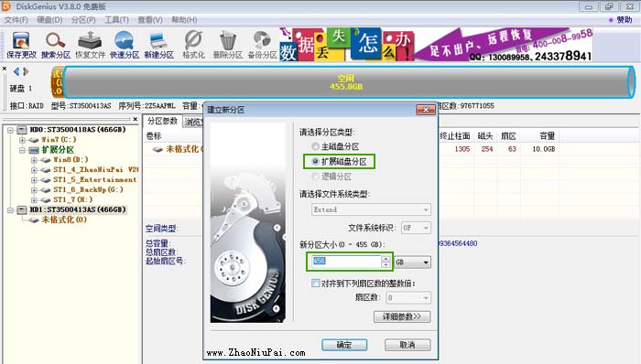Select ST1_6_BackUp (G:) in the disk tree
This screenshot has height=364, width=641.
(88, 189)
